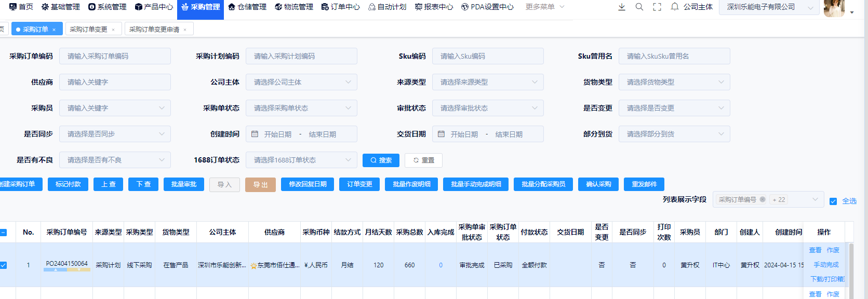Open 系统管理 menu
The height and width of the screenshot is (299, 868).
pos(107,7)
